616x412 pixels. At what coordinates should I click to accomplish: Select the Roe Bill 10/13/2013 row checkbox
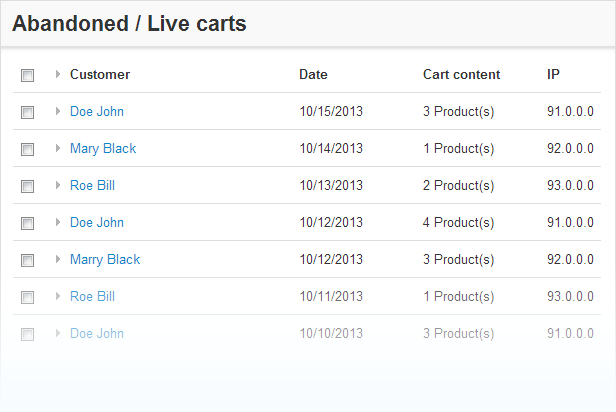point(28,186)
